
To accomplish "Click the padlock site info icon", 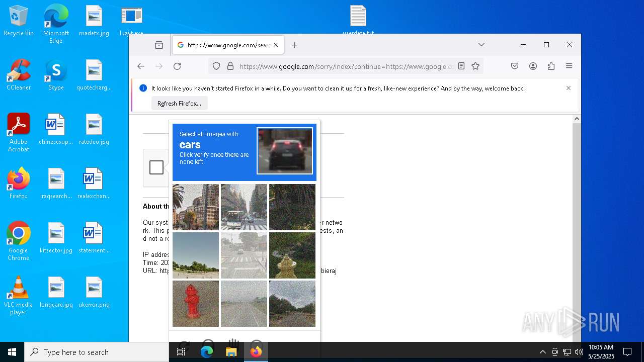I will pos(230,66).
